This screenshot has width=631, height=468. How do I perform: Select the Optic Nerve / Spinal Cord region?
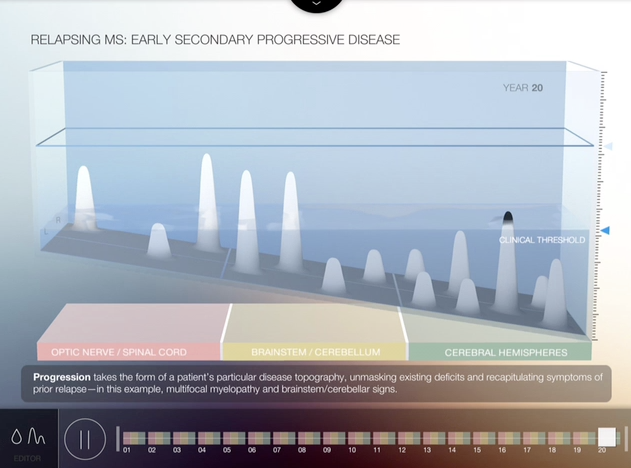(128, 352)
